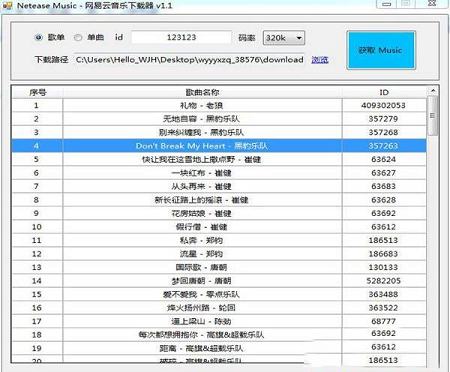Image resolution: width=450 pixels, height=372 pixels.
Task: Click ID cell 63627
Action: (384, 173)
